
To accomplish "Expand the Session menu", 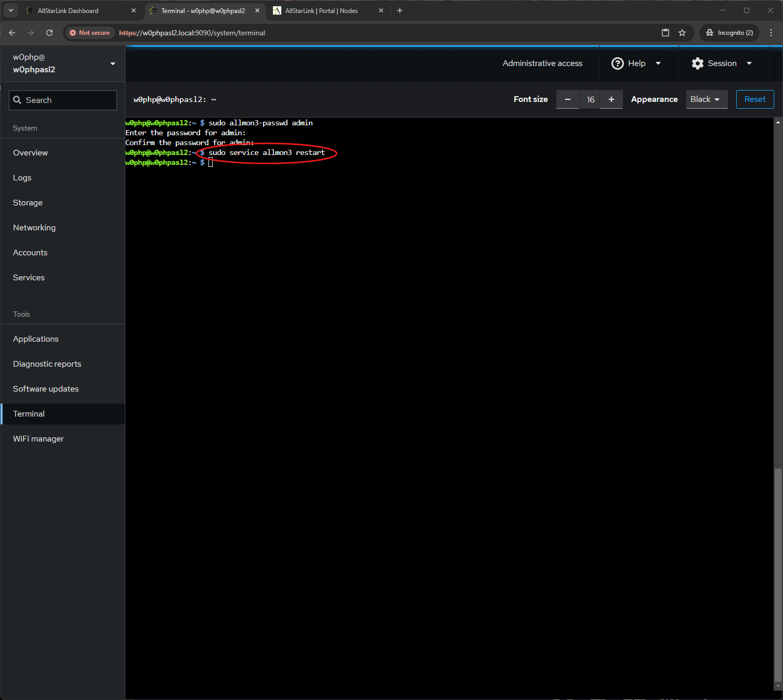I will 722,63.
